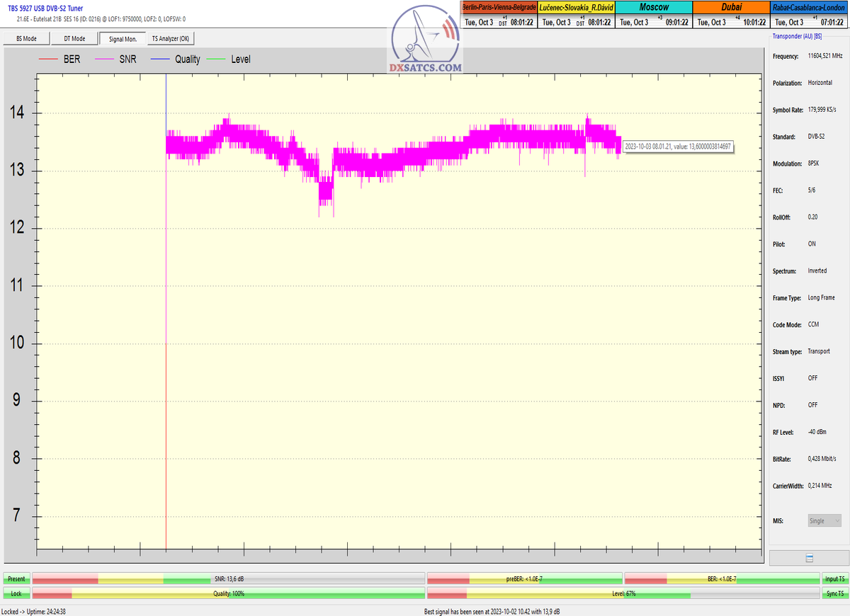This screenshot has width=850, height=616.
Task: Click the Lock status indicator
Action: click(x=16, y=593)
